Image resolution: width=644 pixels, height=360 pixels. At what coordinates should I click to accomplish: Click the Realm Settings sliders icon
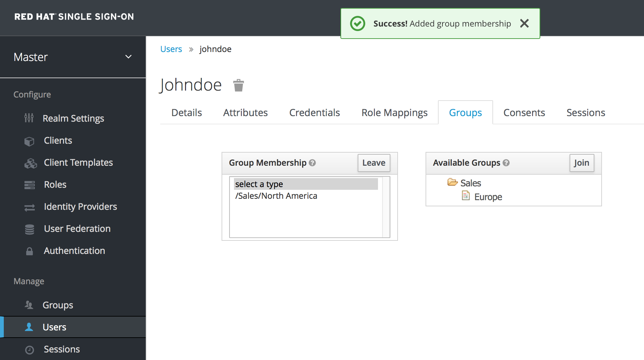[x=29, y=118]
